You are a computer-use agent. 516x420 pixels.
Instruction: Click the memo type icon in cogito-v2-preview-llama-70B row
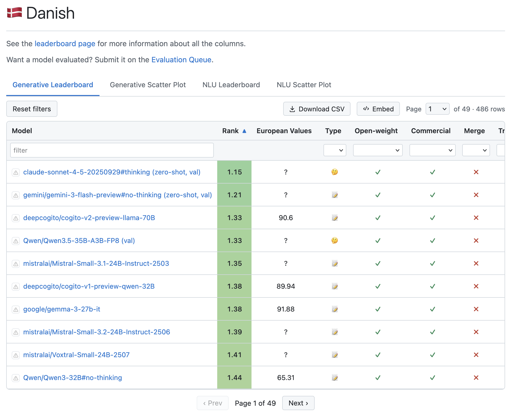click(335, 218)
